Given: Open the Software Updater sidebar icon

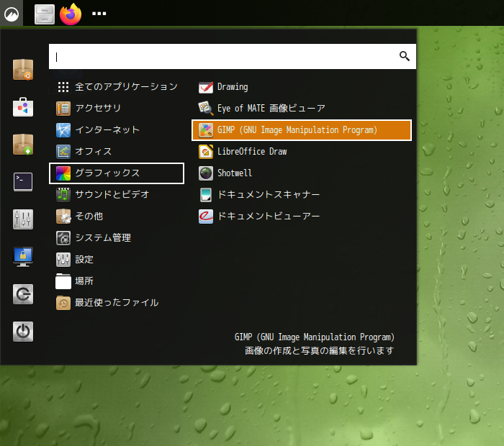Looking at the screenshot, I should coord(23,70).
